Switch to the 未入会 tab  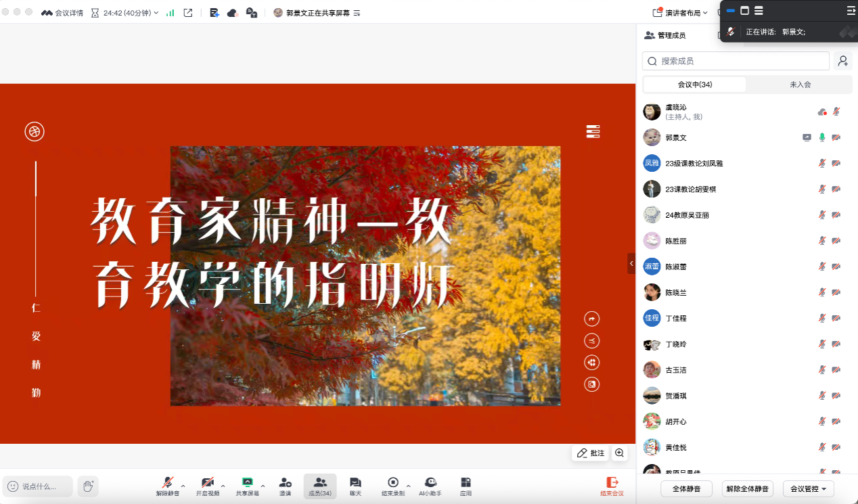coord(800,85)
